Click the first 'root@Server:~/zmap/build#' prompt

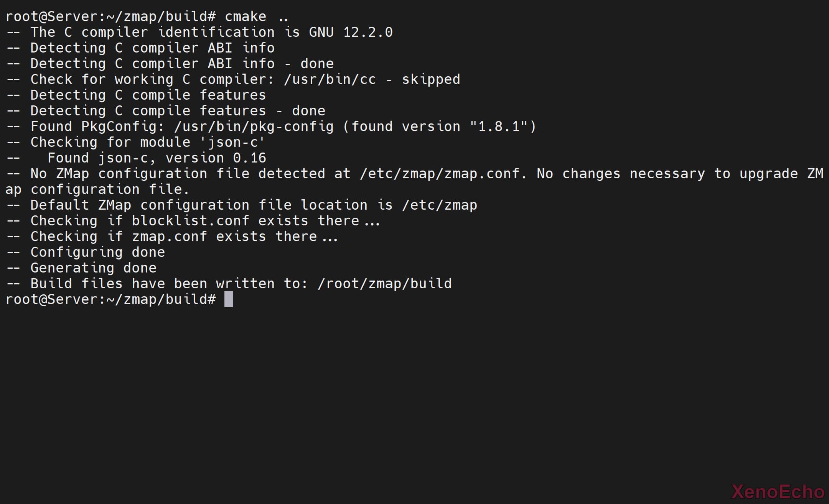pyautogui.click(x=111, y=16)
